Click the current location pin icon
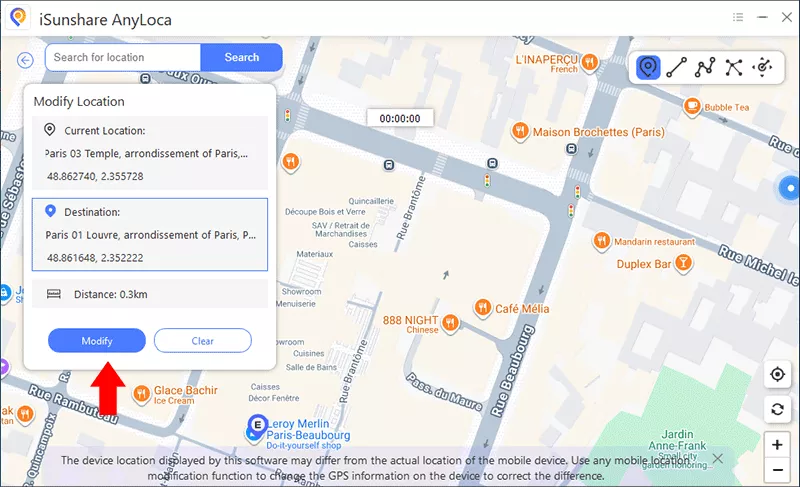Screen dimensions: 800x487 [49, 130]
